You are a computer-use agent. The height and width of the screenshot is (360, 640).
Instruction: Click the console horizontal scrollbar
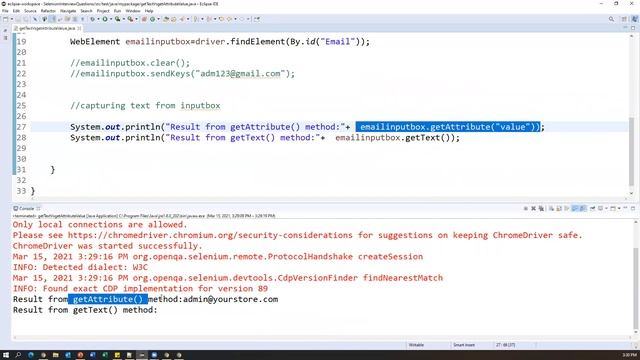[x=322, y=338]
